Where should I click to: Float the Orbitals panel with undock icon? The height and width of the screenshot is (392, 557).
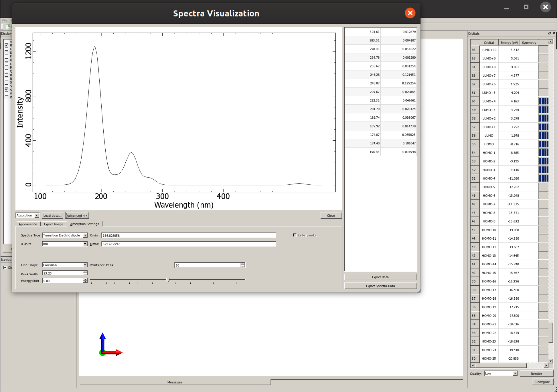click(549, 33)
